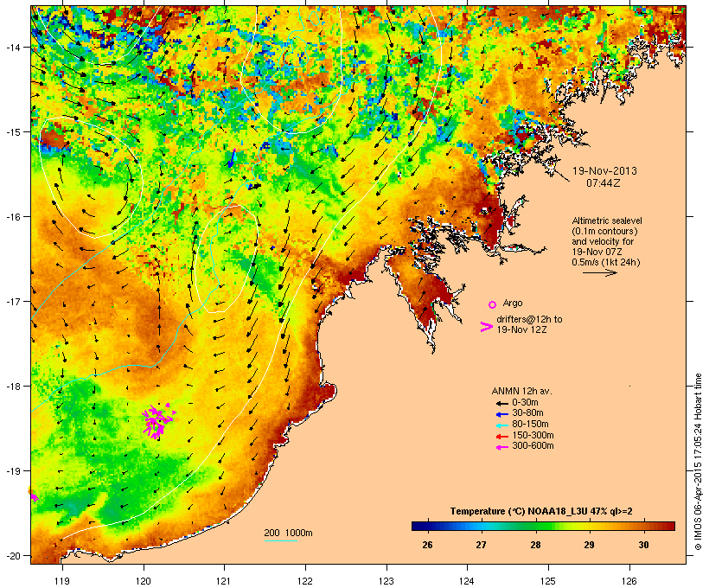Screen dimensions: 709x588
Task: Click the colorbar tick label '29'
Action: coord(589,545)
